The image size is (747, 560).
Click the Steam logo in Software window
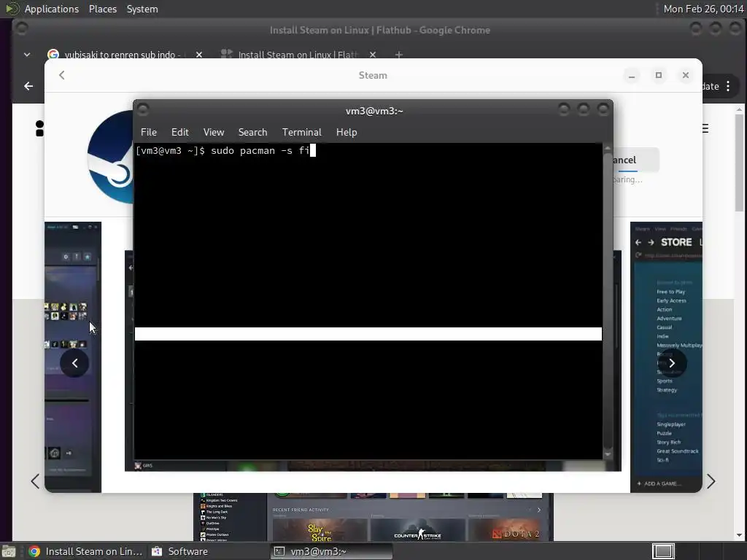[x=111, y=157]
